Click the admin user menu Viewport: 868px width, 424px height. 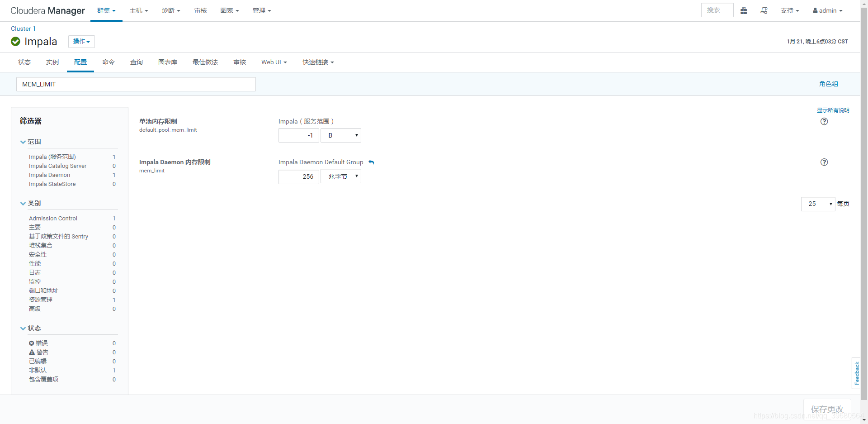(x=828, y=10)
